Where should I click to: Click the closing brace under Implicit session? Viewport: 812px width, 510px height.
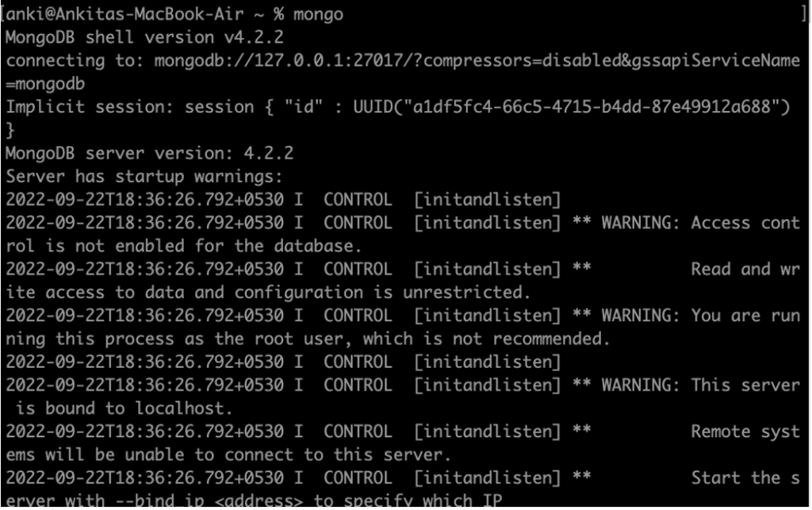pyautogui.click(x=10, y=130)
